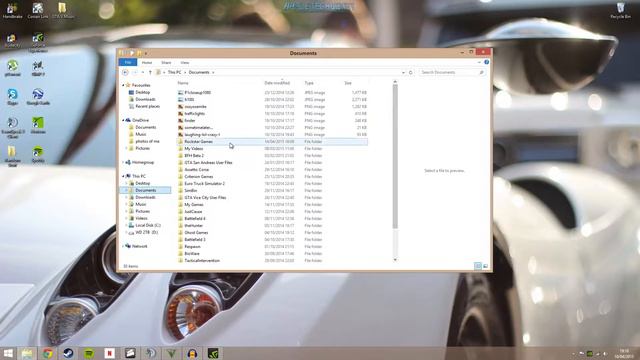
Task: Expand Local Disk (C:) node
Action: click(x=126, y=225)
